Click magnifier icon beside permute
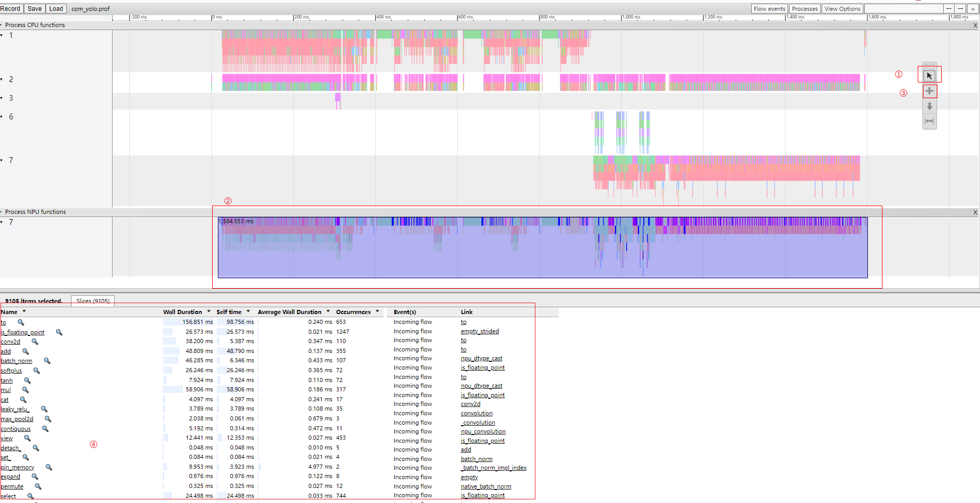 pos(38,486)
